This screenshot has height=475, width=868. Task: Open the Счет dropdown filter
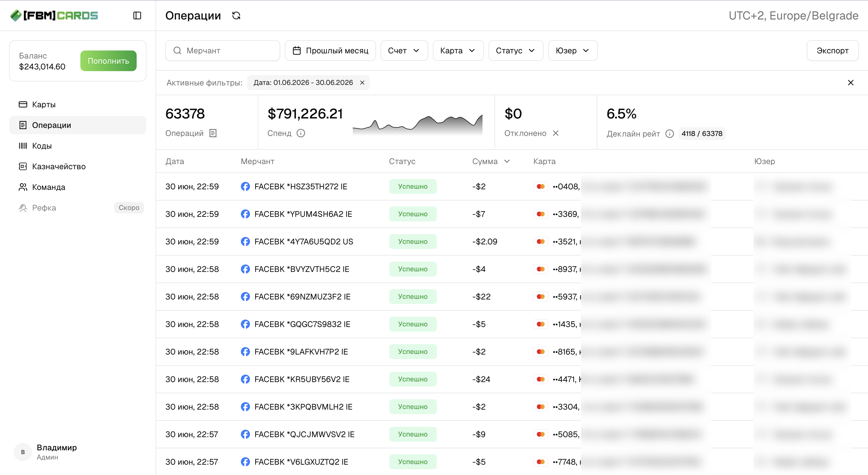tap(404, 50)
